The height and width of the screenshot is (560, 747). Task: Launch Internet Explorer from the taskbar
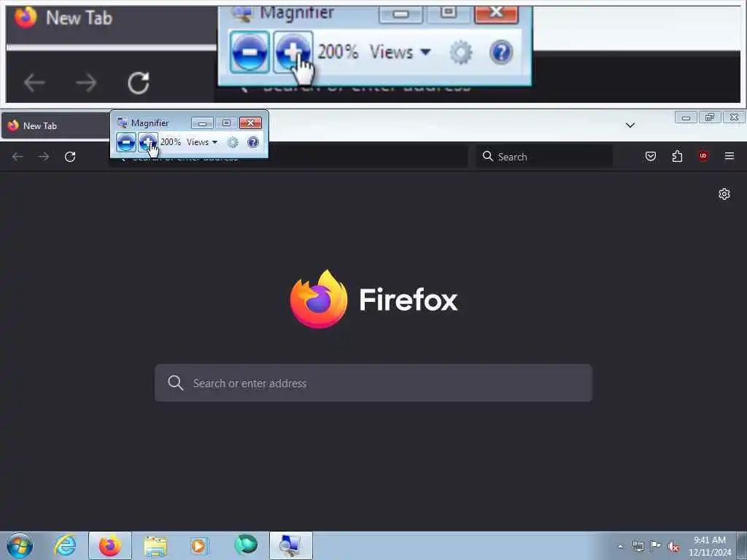pos(65,545)
